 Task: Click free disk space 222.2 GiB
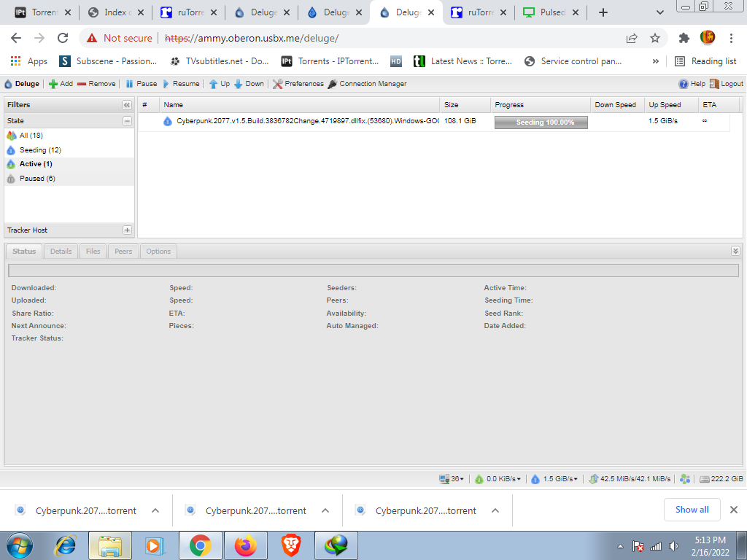(721, 479)
